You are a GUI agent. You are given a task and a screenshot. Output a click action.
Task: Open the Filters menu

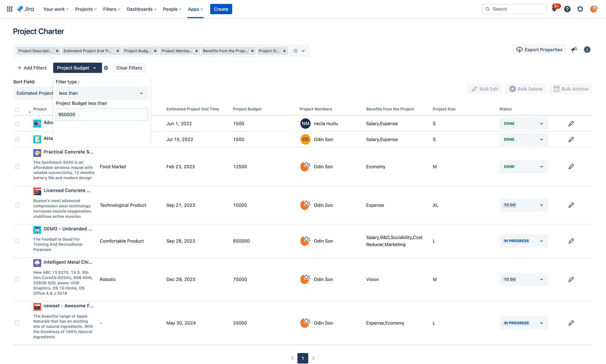pos(112,9)
